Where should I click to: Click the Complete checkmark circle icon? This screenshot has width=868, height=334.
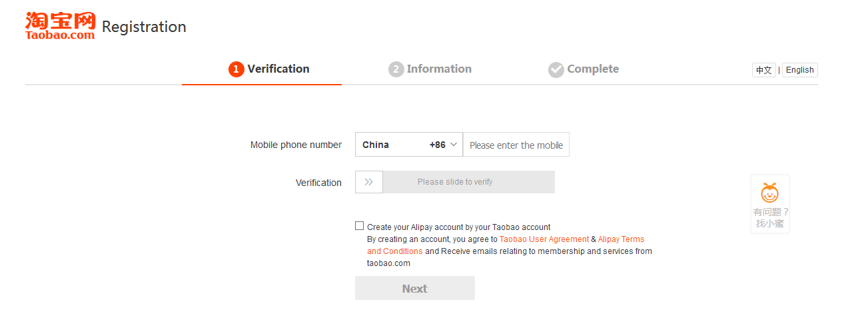[556, 69]
